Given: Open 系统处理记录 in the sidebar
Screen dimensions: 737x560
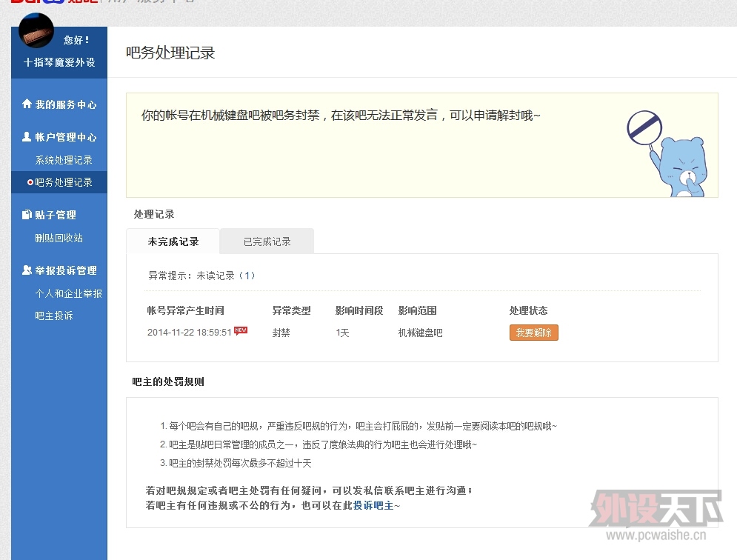Looking at the screenshot, I should (x=64, y=160).
